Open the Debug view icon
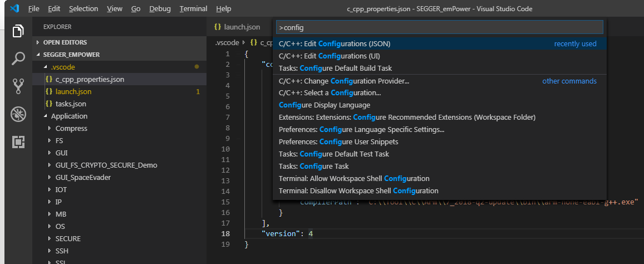Viewport: 644px width, 264px height. click(18, 114)
